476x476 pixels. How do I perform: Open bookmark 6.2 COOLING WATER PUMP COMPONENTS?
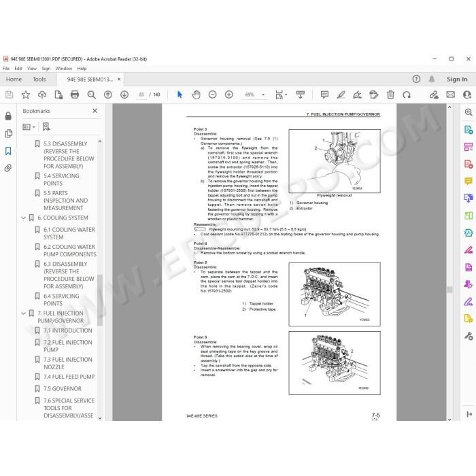click(70, 250)
